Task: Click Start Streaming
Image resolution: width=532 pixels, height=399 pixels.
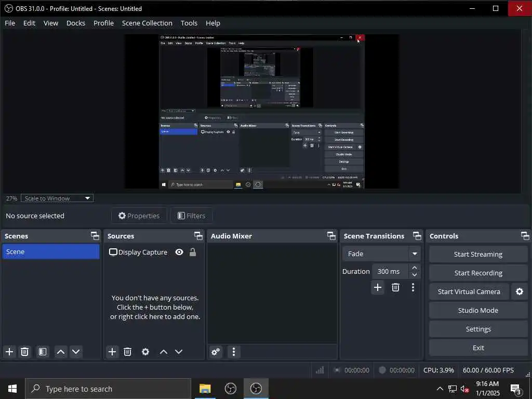Action: click(x=478, y=254)
